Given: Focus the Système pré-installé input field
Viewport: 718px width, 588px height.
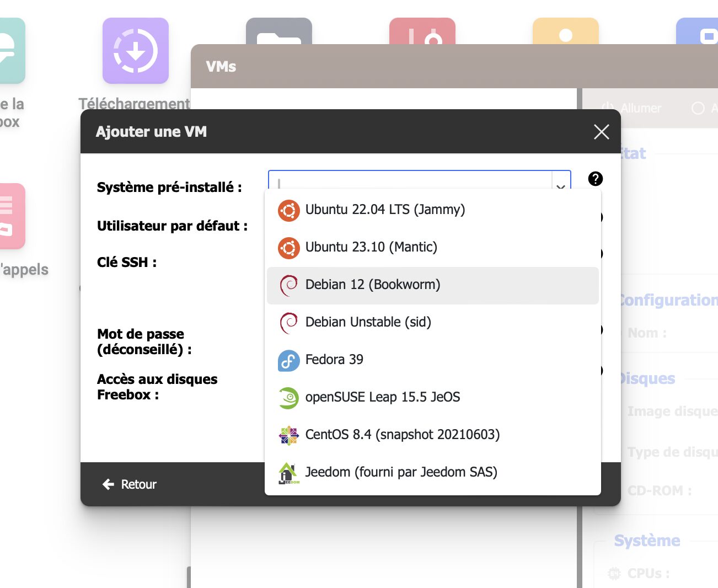Looking at the screenshot, I should point(410,181).
